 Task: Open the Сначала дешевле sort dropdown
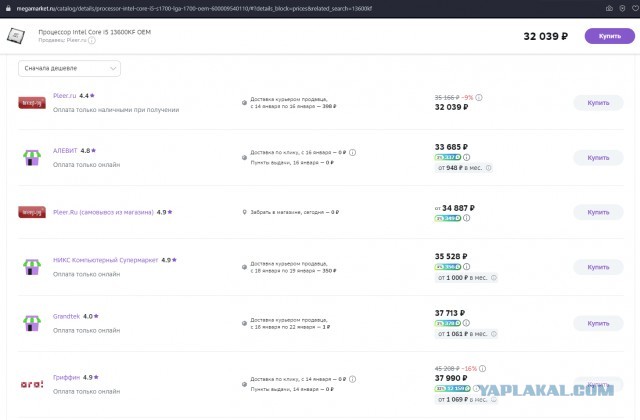[69, 68]
